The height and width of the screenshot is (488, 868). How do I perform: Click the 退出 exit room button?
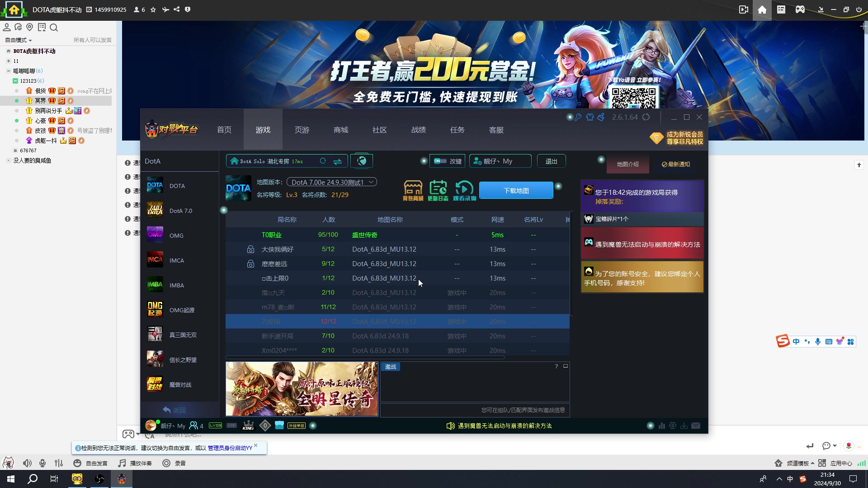click(x=551, y=161)
